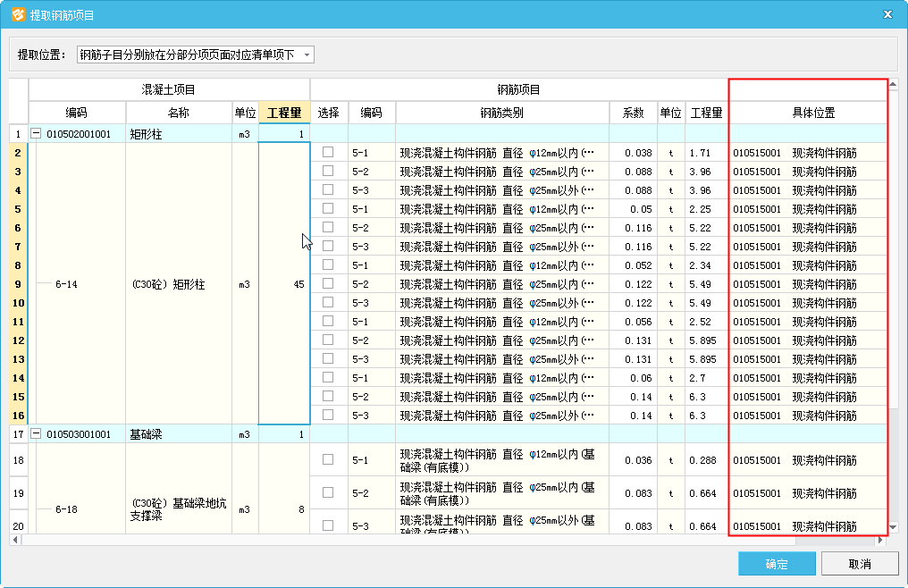
Task: Select the 具体位置 column header
Action: tap(813, 113)
